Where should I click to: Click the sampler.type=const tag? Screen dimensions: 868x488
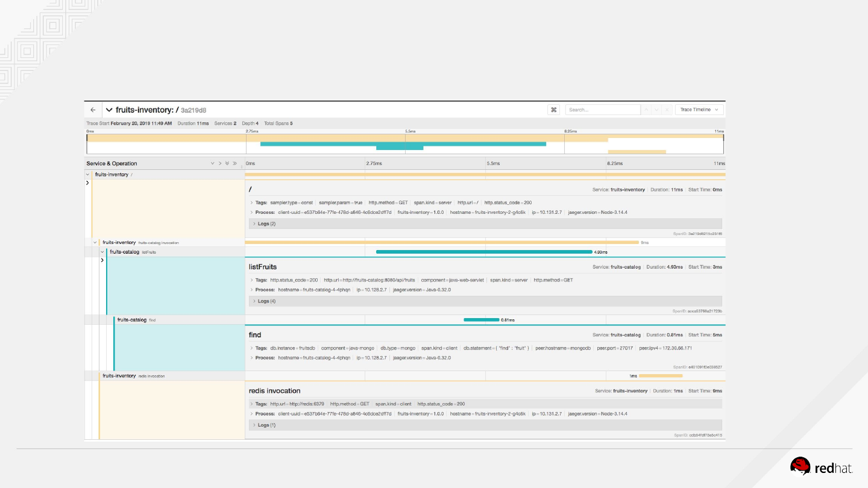(x=292, y=202)
